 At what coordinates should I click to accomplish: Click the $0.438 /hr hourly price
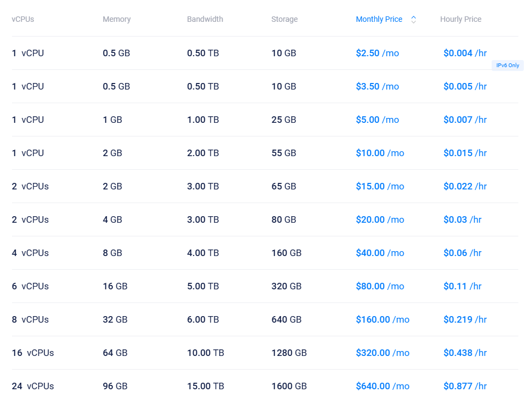coord(465,353)
